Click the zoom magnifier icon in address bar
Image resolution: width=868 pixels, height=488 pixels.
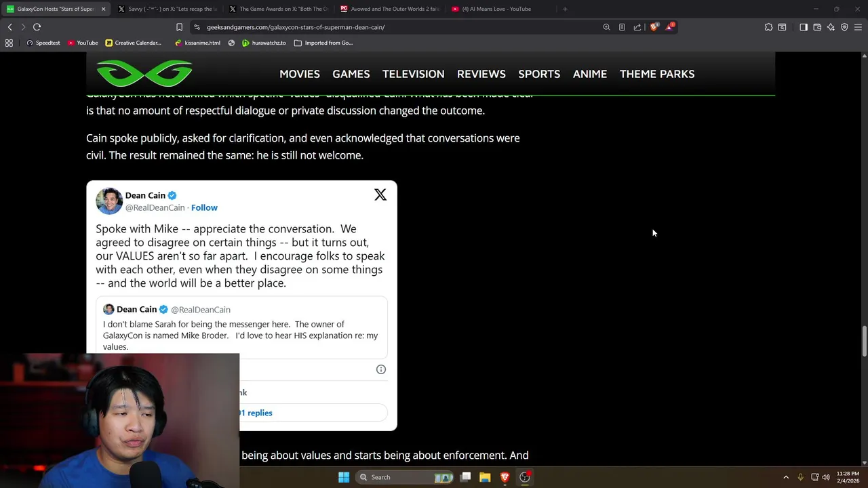(x=606, y=27)
